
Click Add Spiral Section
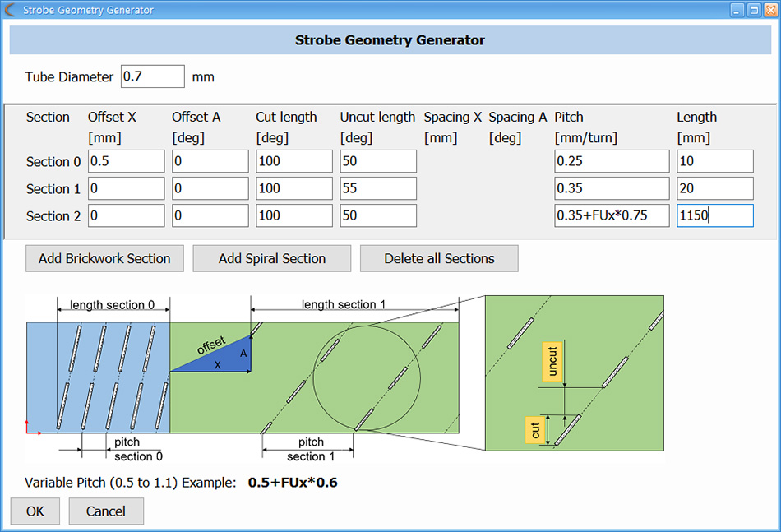point(271,258)
